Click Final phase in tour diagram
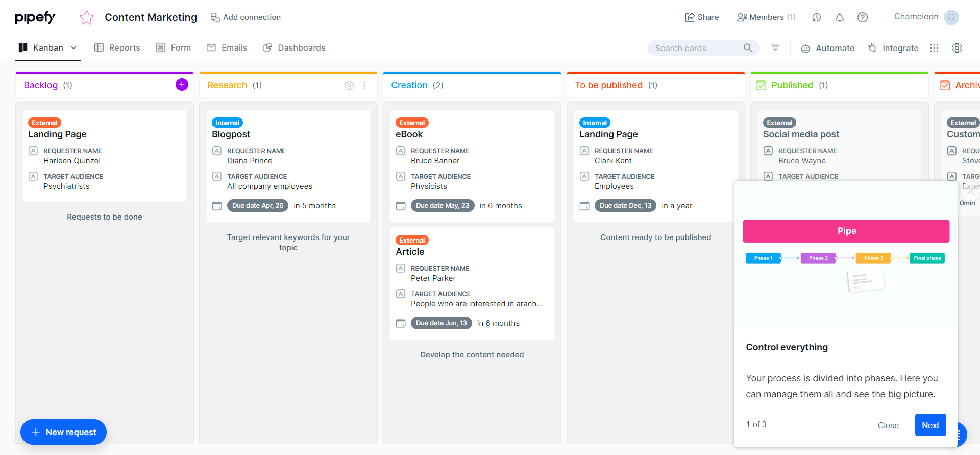Image resolution: width=980 pixels, height=455 pixels. pos(927,258)
